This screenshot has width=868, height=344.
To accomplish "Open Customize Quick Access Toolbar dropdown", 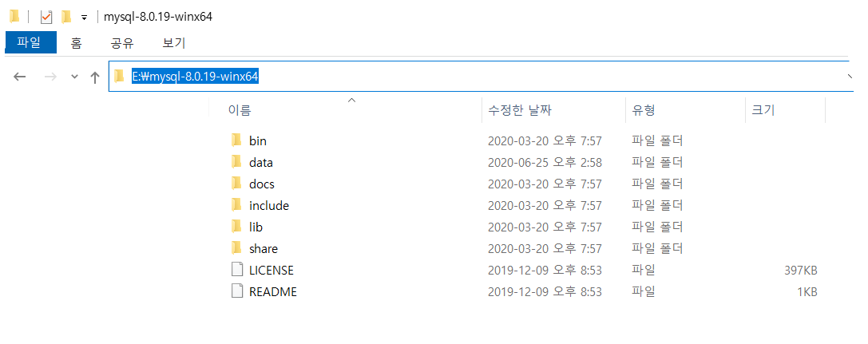I will [84, 18].
